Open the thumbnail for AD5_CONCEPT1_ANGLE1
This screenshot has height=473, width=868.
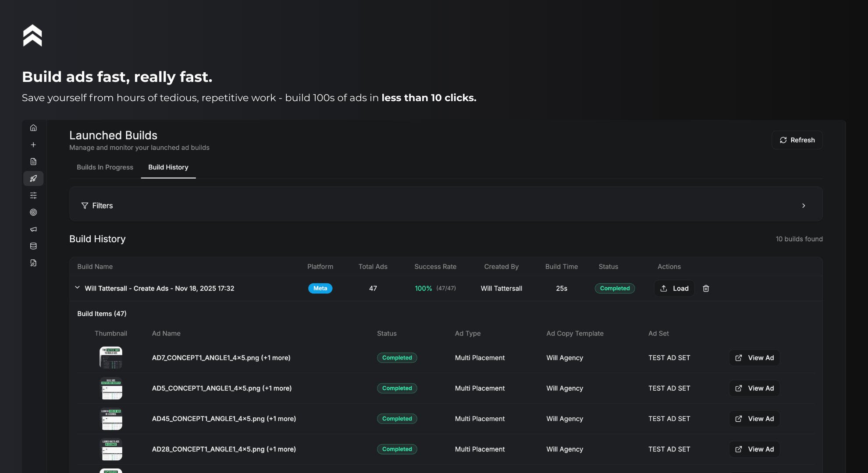[x=111, y=388]
